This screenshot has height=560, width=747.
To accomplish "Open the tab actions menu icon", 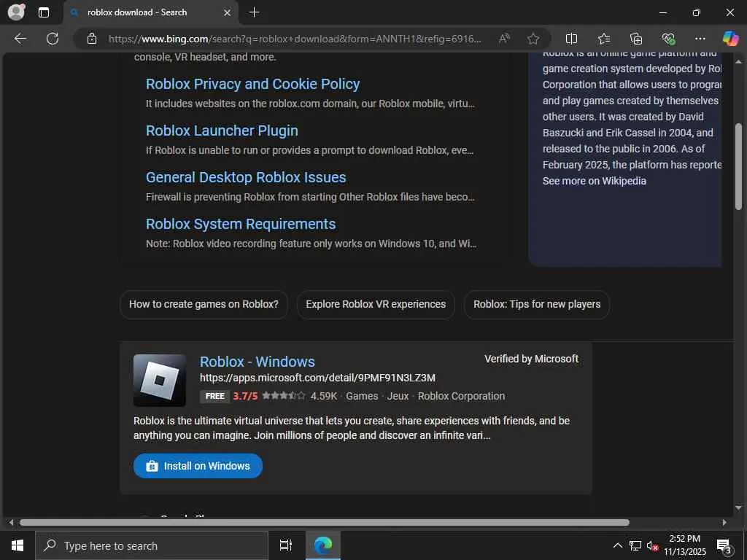I will coord(44,12).
